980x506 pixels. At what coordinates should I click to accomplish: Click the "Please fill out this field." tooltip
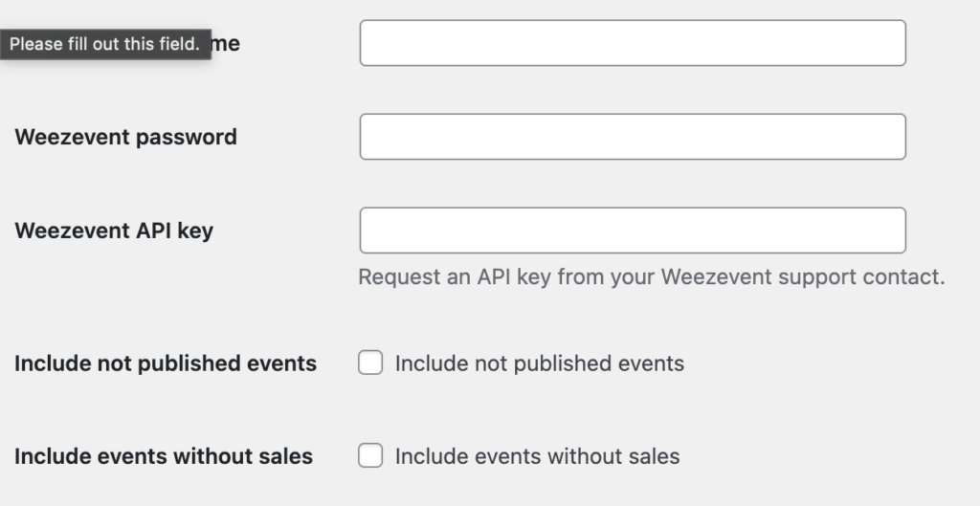[x=105, y=44]
